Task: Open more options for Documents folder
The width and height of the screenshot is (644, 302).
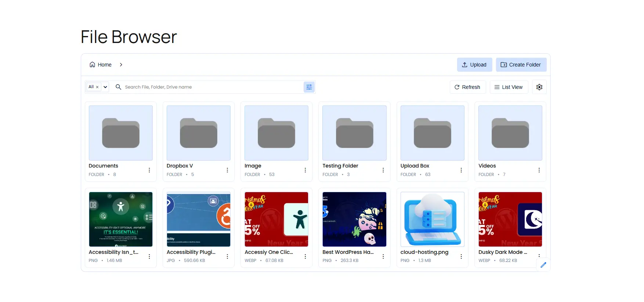Action: tap(149, 170)
